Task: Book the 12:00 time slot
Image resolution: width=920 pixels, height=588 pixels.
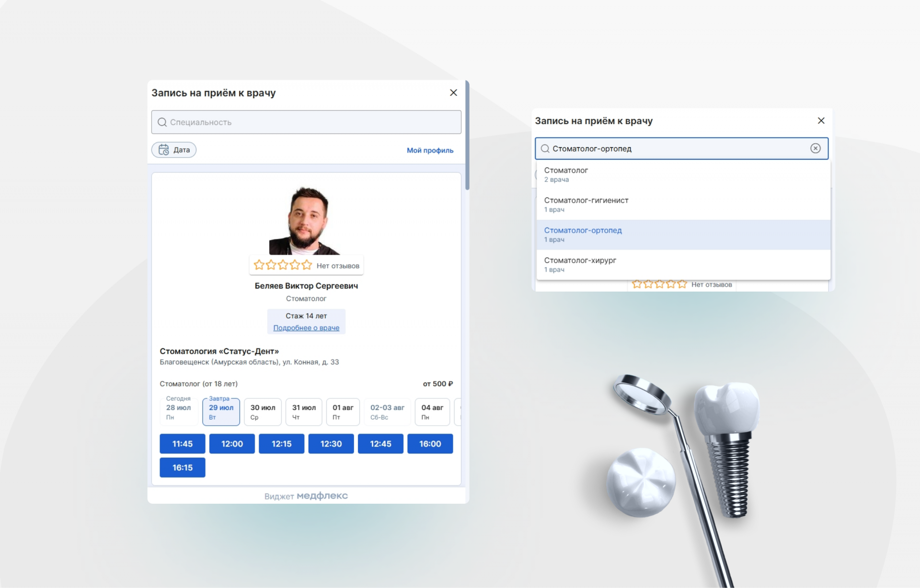Action: [232, 444]
